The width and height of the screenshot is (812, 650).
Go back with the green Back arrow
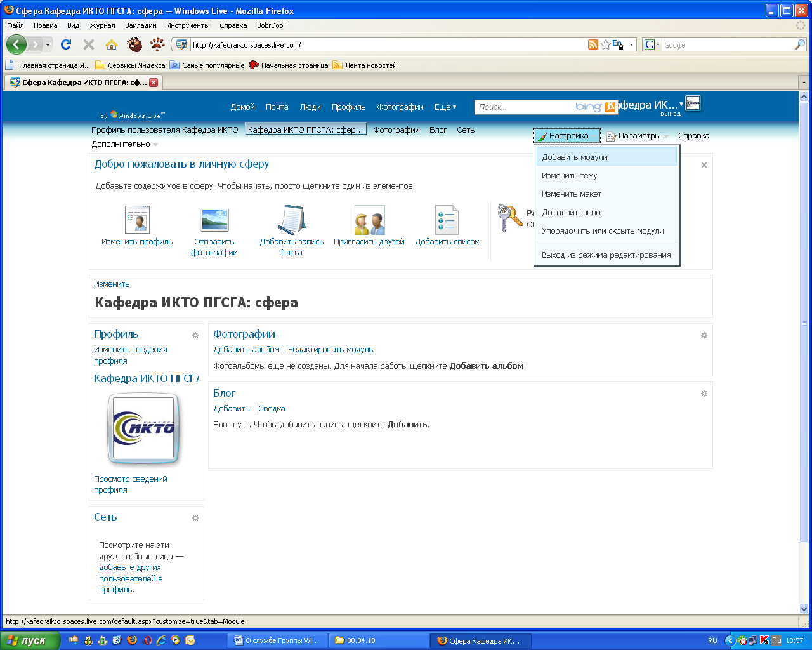tap(16, 44)
